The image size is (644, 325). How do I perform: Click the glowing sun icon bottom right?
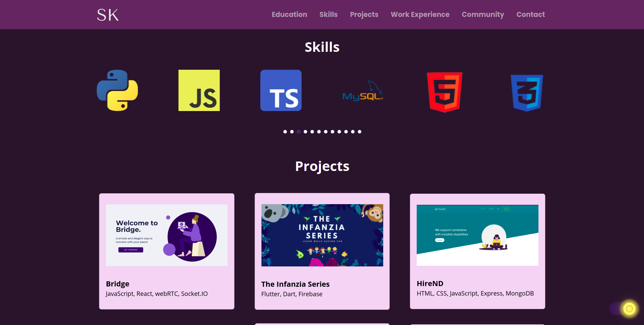(628, 308)
